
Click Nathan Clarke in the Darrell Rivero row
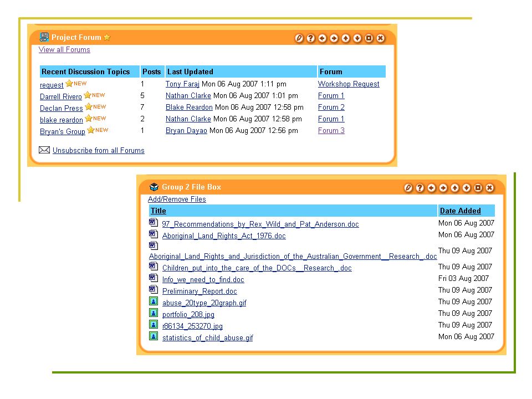pyautogui.click(x=188, y=96)
